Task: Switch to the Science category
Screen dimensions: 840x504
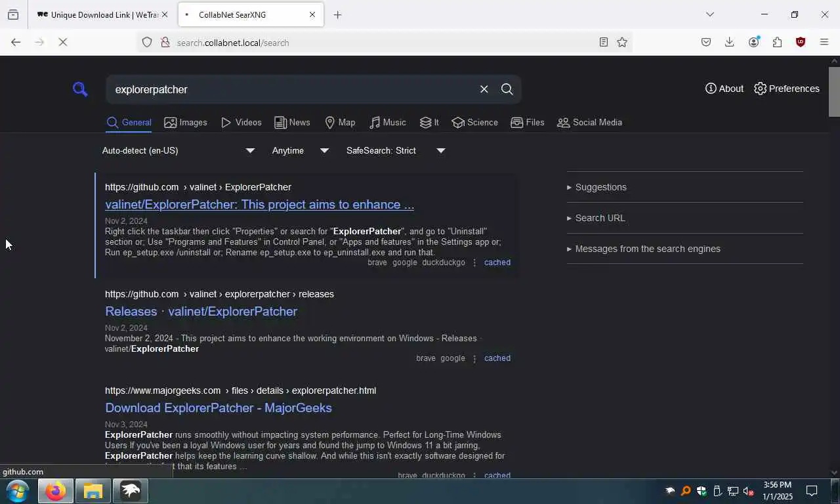Action: [474, 123]
